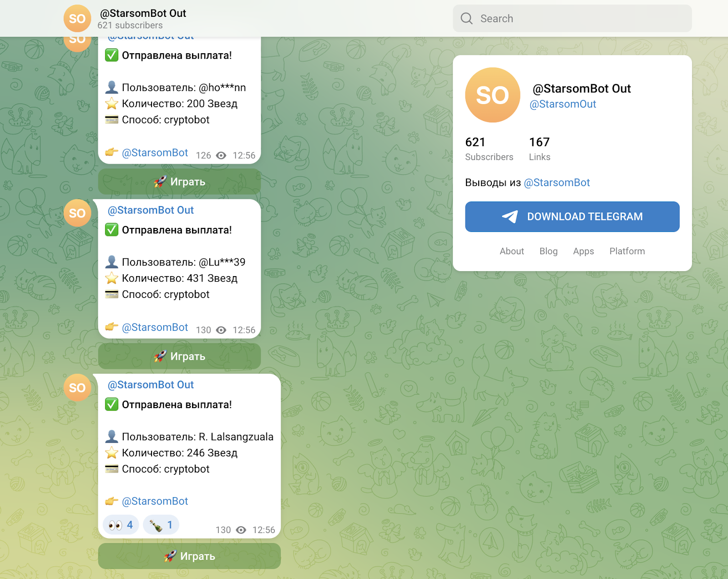Click the star icon beside 431 Звезд
The height and width of the screenshot is (579, 728).
[x=111, y=278]
